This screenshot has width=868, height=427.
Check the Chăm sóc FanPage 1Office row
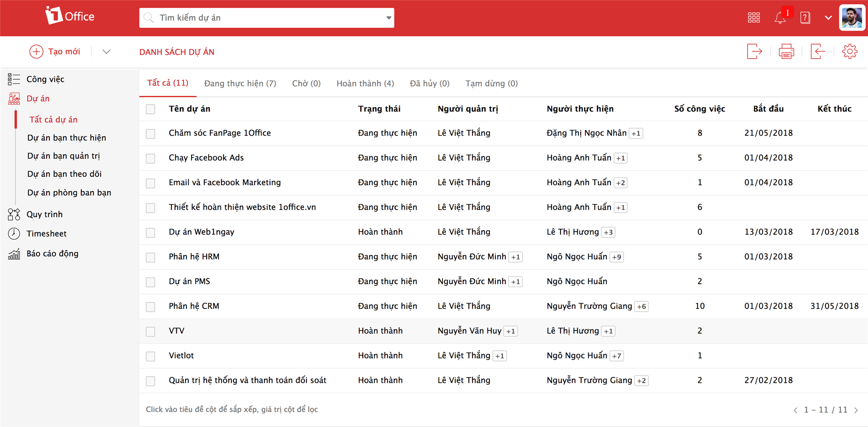[x=150, y=134]
